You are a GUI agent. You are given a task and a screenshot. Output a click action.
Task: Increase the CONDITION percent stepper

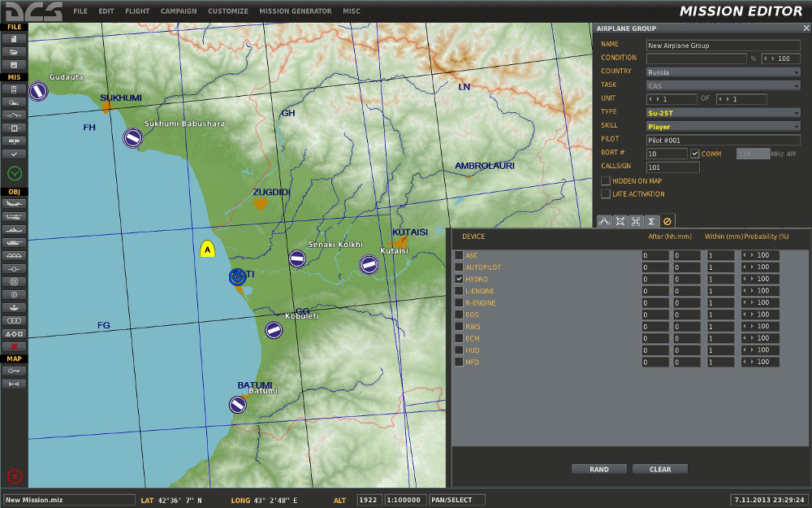[773, 59]
